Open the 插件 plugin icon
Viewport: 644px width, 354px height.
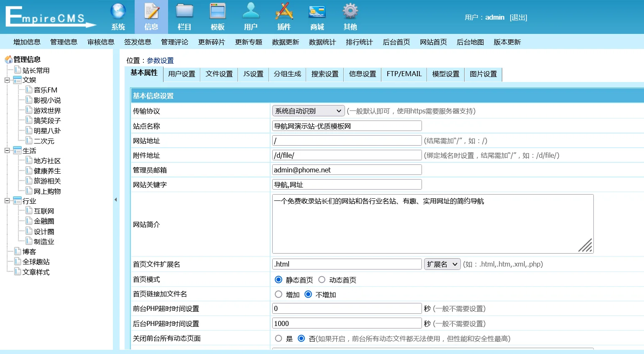point(284,12)
